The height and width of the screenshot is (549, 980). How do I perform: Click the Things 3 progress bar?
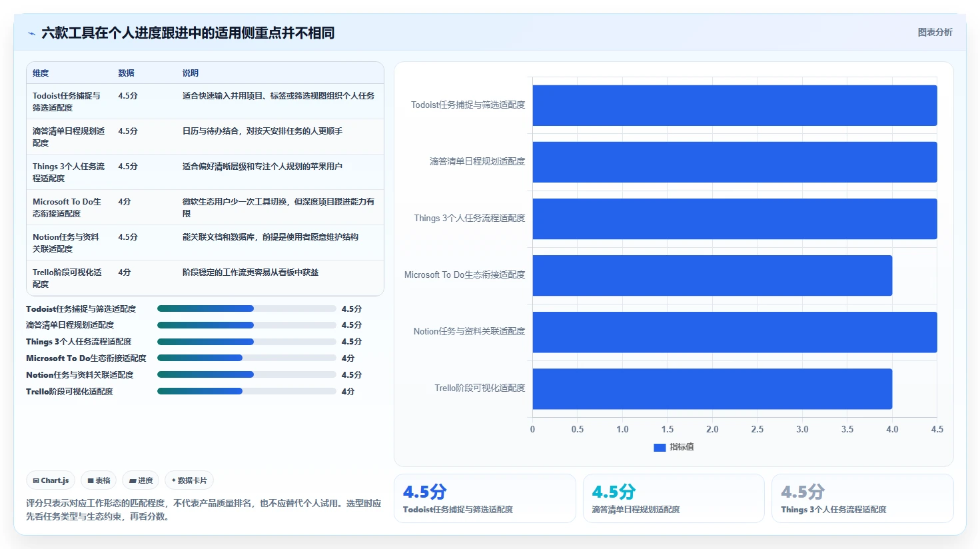(246, 342)
